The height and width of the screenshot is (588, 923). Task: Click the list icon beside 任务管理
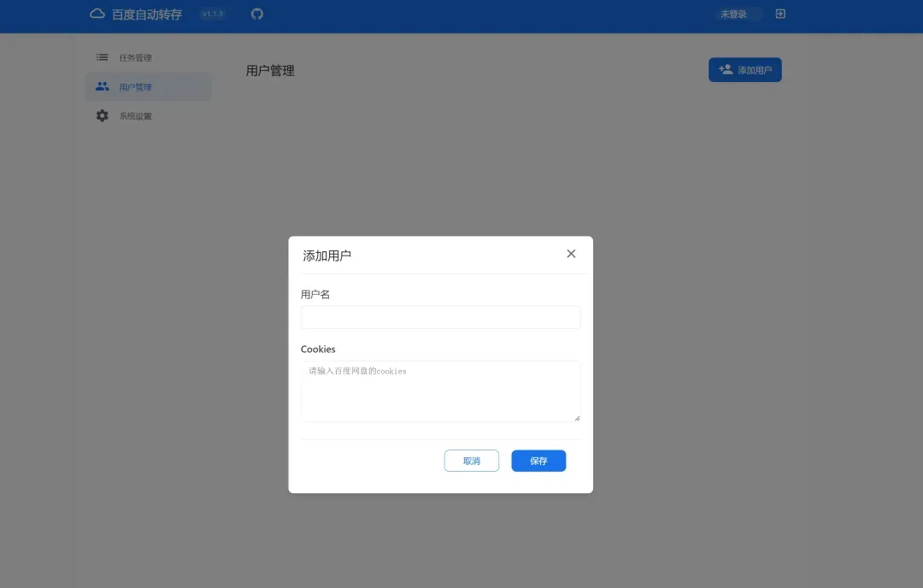point(103,57)
